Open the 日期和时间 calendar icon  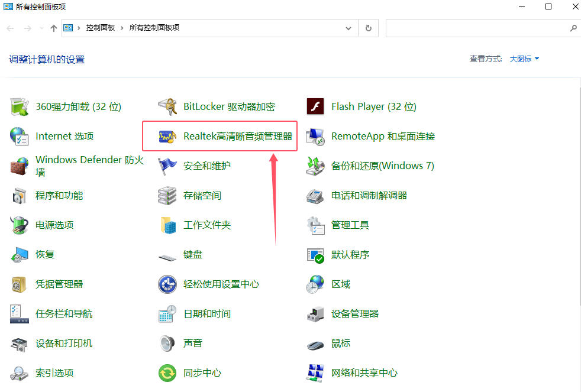pyautogui.click(x=167, y=314)
